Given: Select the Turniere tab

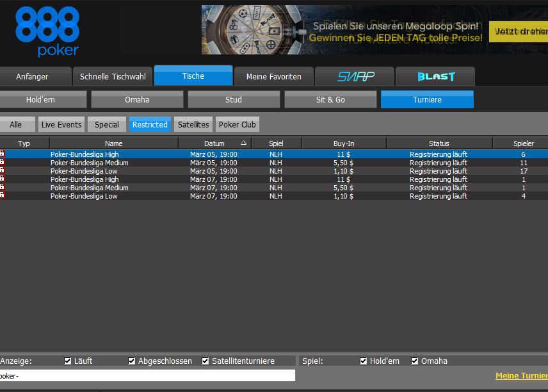Looking at the screenshot, I should point(427,100).
